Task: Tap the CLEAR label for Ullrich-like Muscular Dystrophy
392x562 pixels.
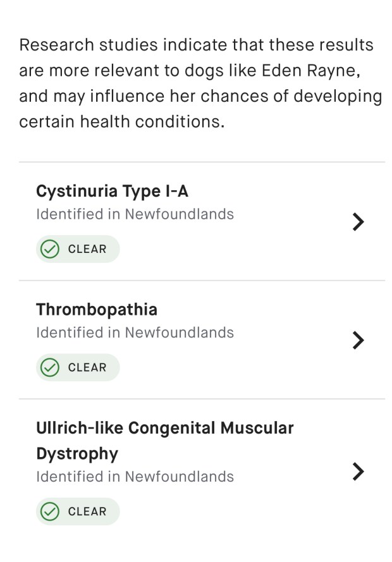Action: 87,511
